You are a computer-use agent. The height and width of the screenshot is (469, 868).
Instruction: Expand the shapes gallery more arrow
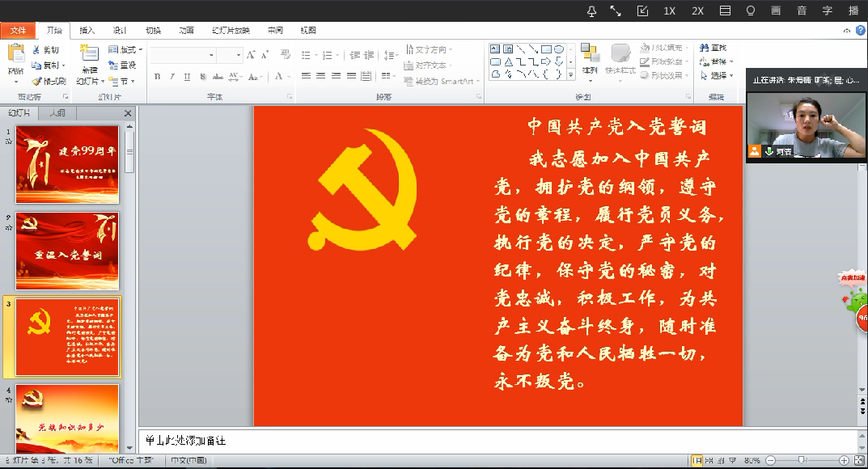coord(570,74)
